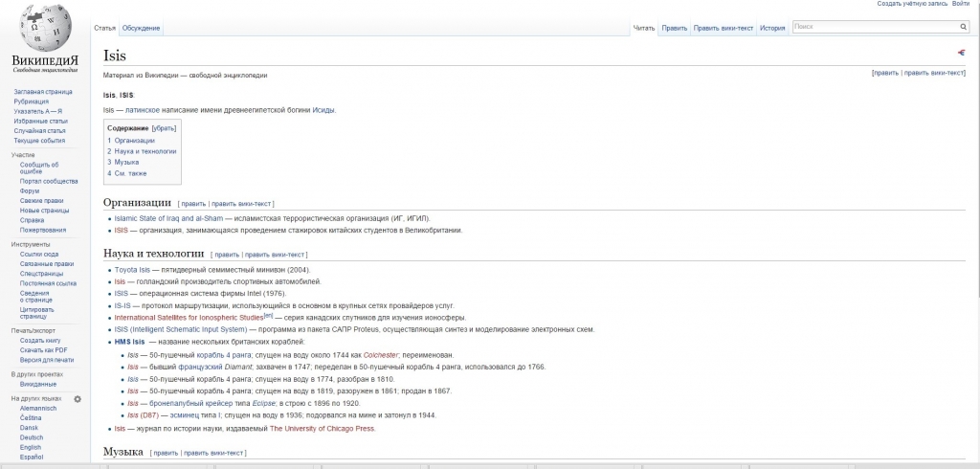The width and height of the screenshot is (980, 469).
Task: Click the Войти login link
Action: tap(961, 4)
